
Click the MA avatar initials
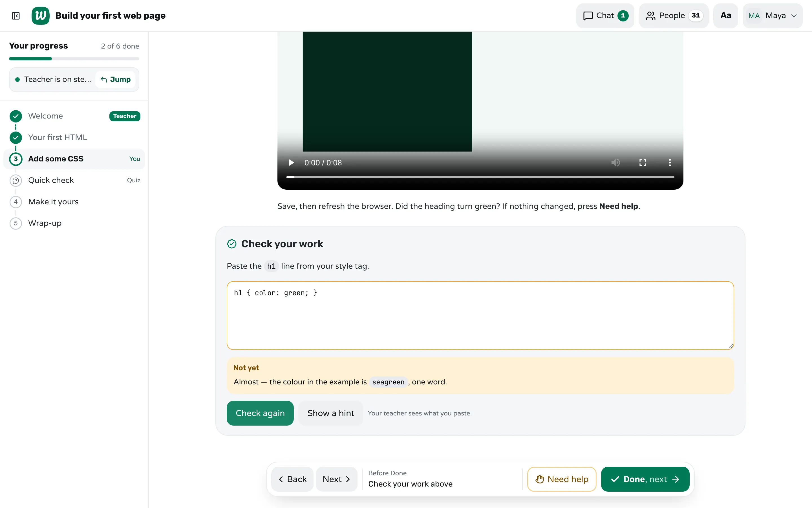coord(754,16)
